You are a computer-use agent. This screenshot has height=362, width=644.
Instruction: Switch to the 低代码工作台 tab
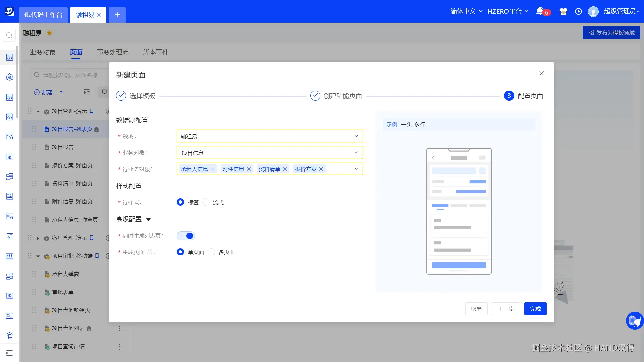43,15
